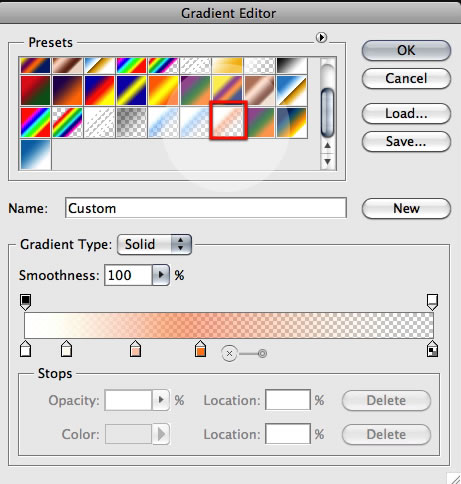Select the red-outlined orange transparent gradient preset
Viewport: 461px width, 484px height.
coord(228,120)
